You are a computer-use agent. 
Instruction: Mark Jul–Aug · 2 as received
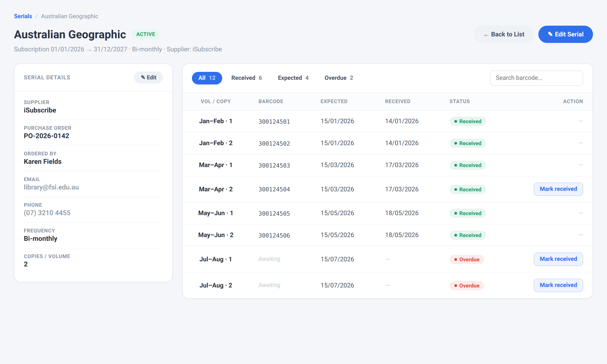[558, 285]
